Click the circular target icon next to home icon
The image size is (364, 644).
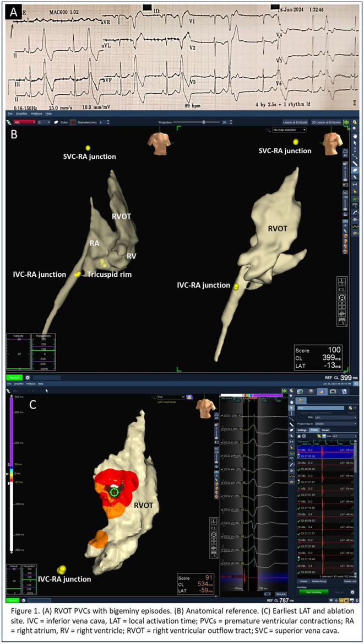point(304,436)
